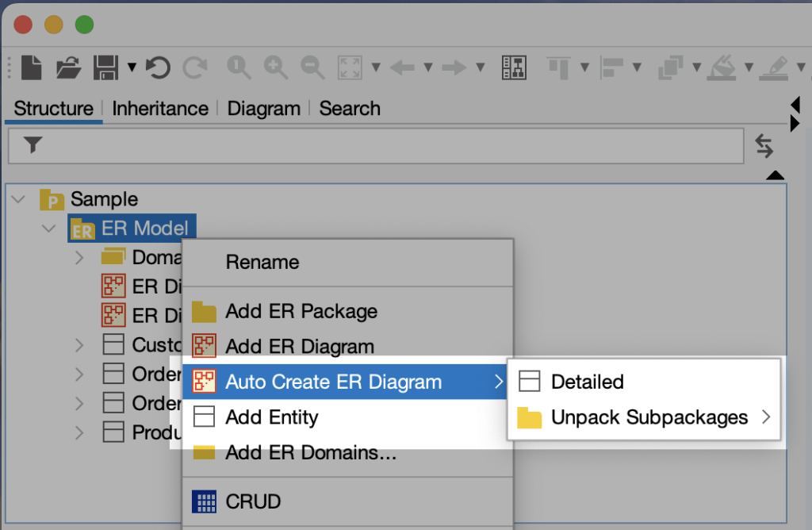
Task: Switch to the Inheritance tab
Action: coord(160,109)
